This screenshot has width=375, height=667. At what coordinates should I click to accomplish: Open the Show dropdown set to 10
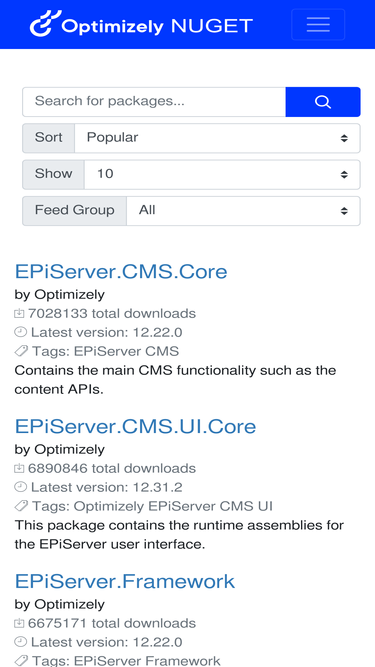click(222, 174)
